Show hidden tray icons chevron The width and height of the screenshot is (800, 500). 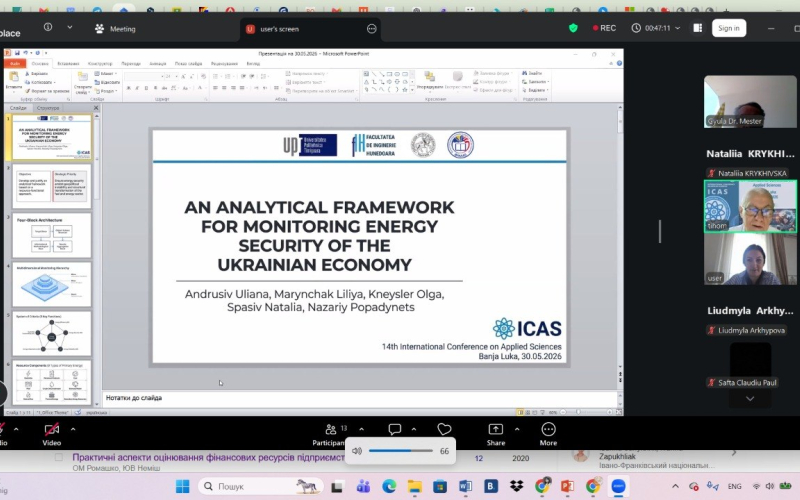pos(675,486)
